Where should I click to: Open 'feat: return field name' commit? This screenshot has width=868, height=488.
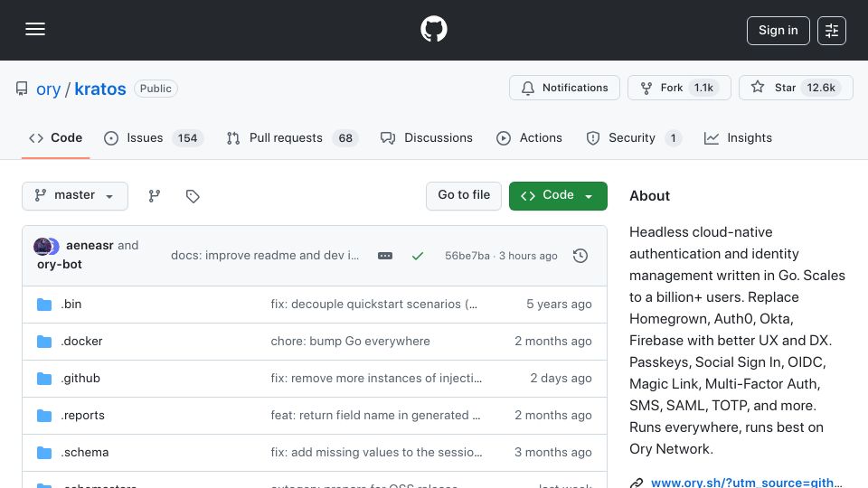(375, 416)
